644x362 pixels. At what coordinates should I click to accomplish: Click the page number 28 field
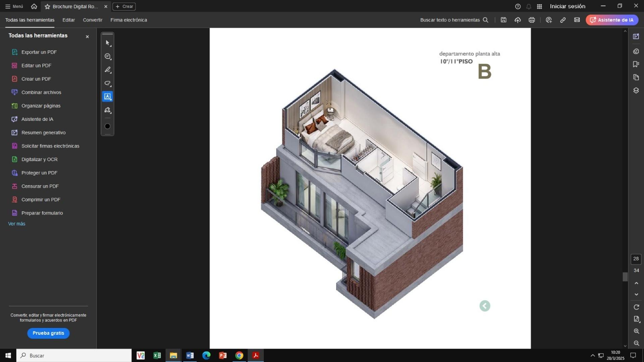[x=636, y=259]
